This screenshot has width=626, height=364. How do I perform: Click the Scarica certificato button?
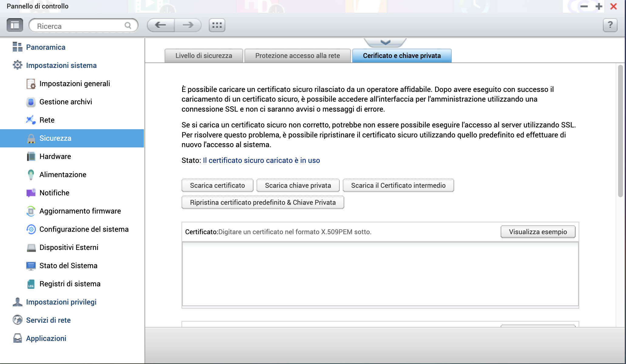click(217, 186)
